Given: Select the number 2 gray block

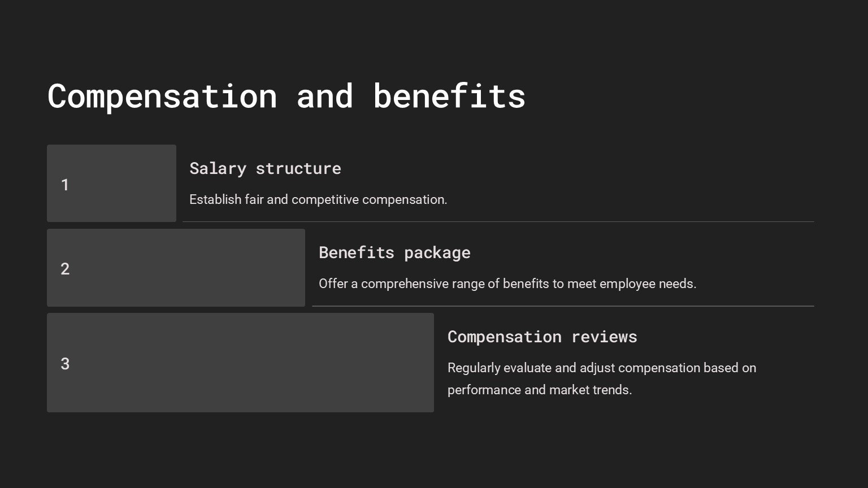Looking at the screenshot, I should click(176, 268).
